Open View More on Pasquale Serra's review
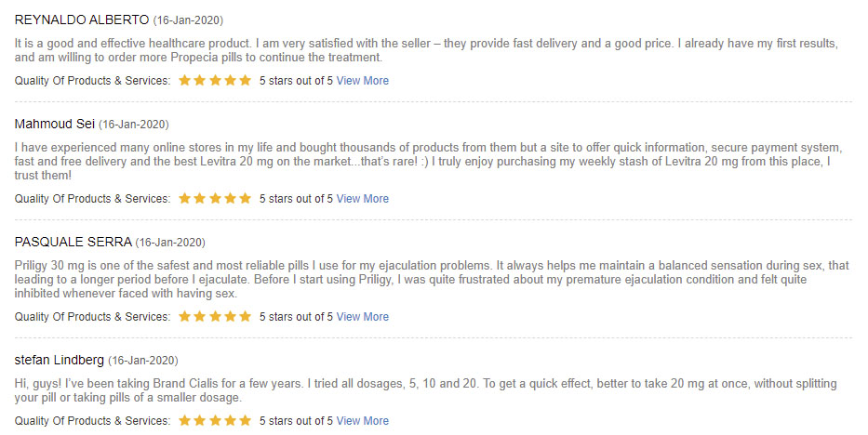 click(x=363, y=317)
